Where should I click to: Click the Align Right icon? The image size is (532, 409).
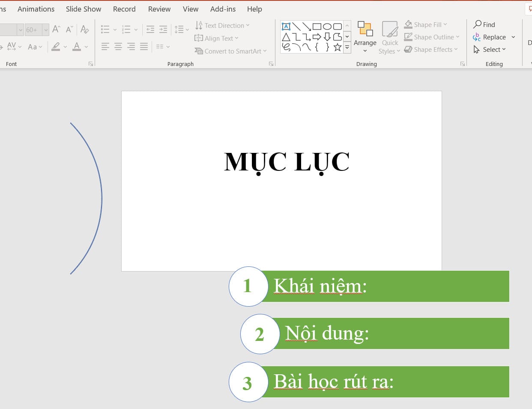(131, 47)
